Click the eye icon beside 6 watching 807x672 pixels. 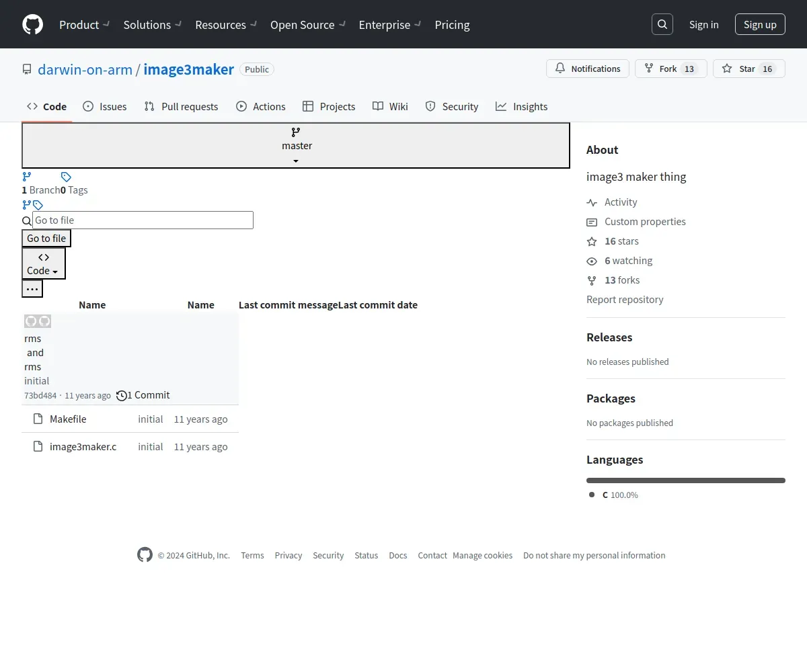pos(592,261)
